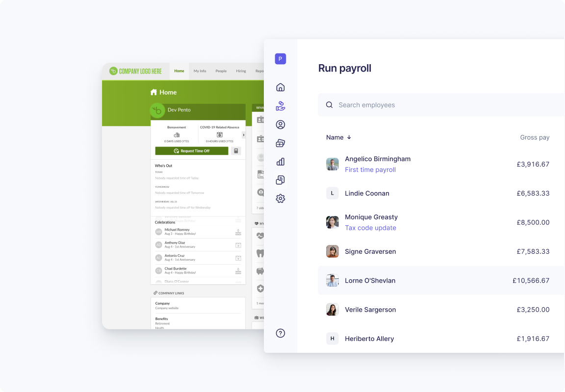Image resolution: width=565 pixels, height=392 pixels.
Task: Select employee name Lindie Coonan
Action: point(367,193)
